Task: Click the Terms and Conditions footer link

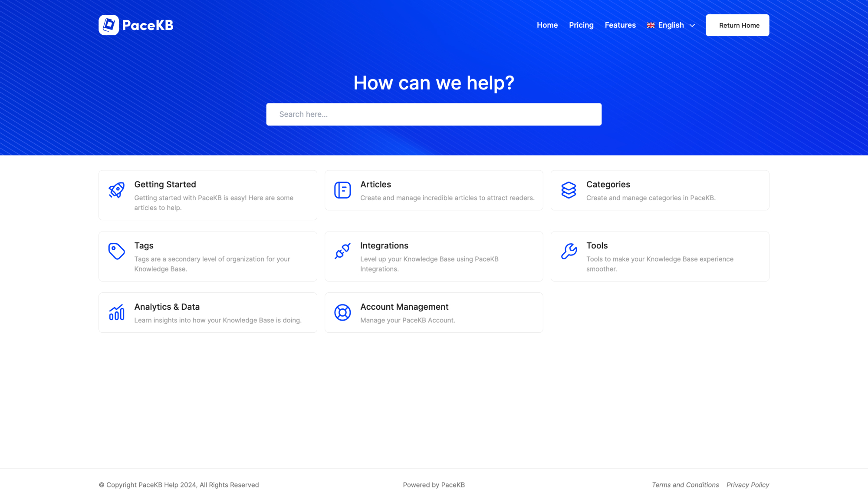Action: [x=685, y=484]
